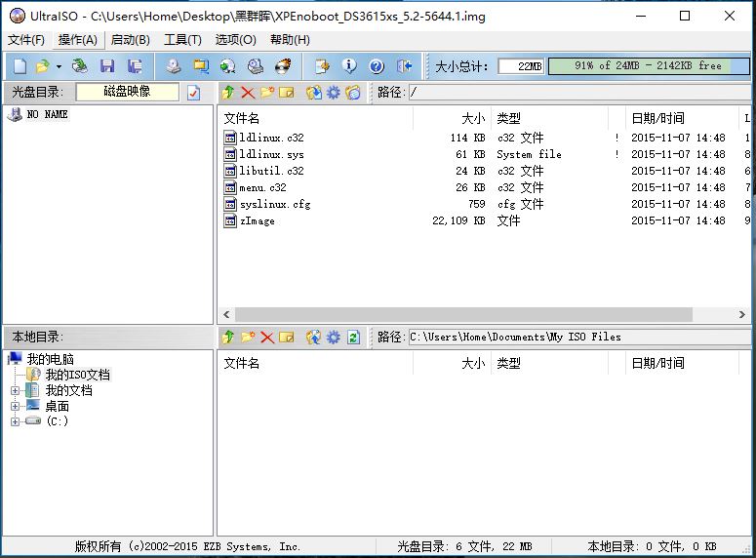Open the 启动(B) menu
The height and width of the screenshot is (558, 756).
130,40
